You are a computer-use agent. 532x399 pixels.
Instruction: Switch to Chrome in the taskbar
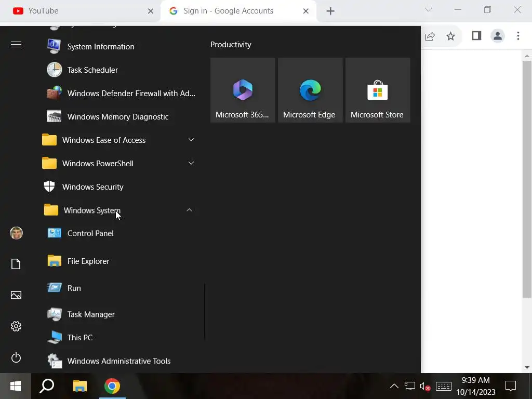(112, 386)
